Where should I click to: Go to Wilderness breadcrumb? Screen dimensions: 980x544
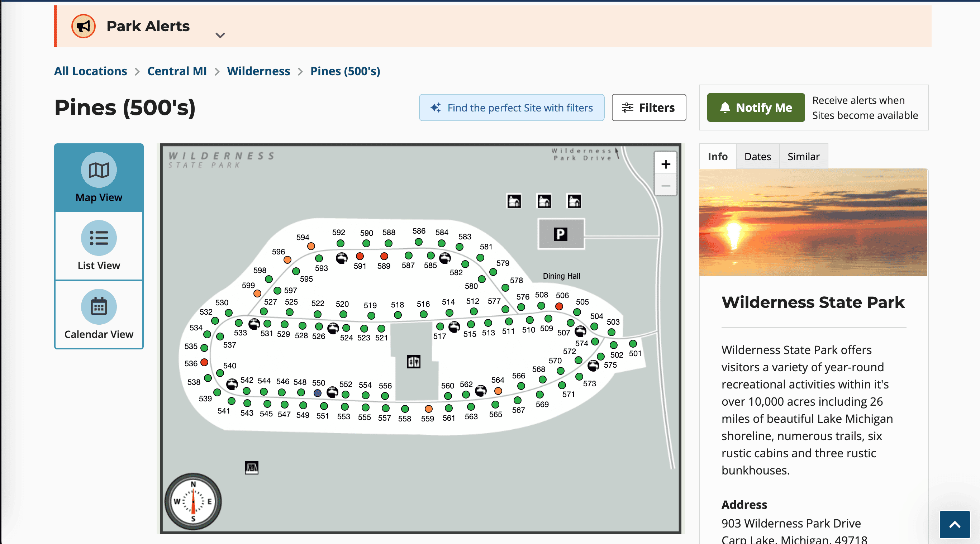point(258,71)
